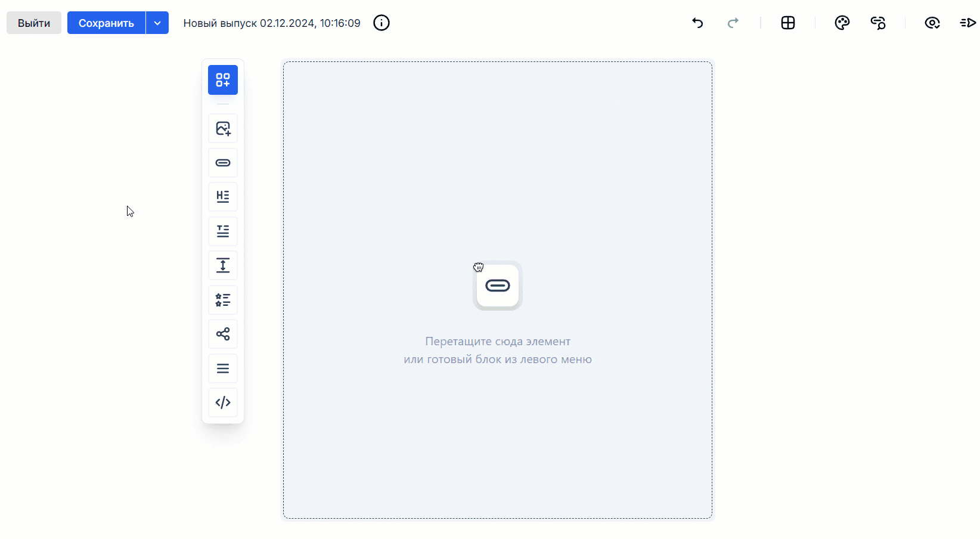Select the heading element tool
980x539 pixels.
point(223,197)
